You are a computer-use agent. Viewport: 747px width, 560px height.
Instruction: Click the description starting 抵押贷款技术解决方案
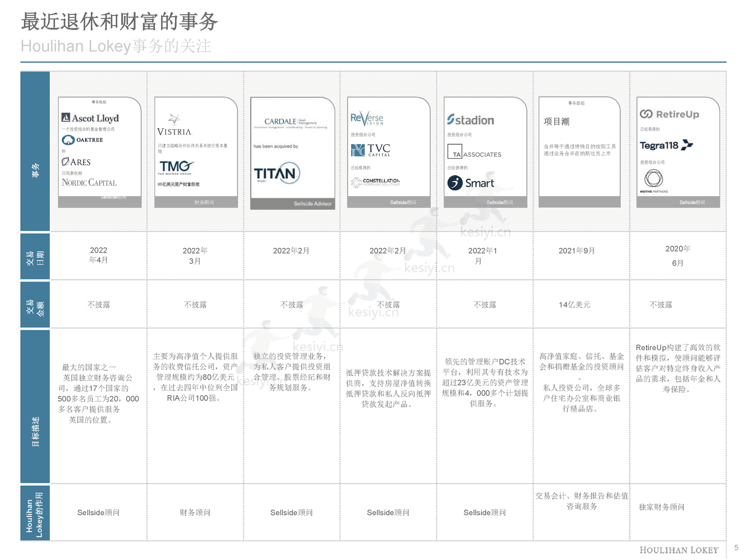coord(388,388)
